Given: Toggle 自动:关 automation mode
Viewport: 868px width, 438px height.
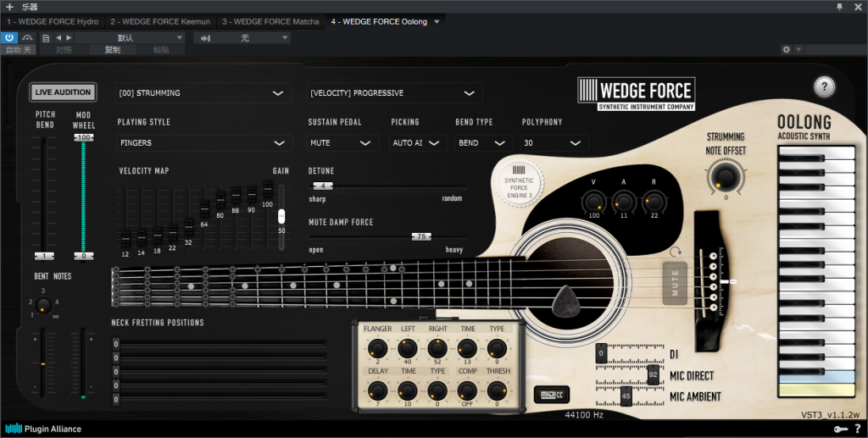Looking at the screenshot, I should (19, 50).
